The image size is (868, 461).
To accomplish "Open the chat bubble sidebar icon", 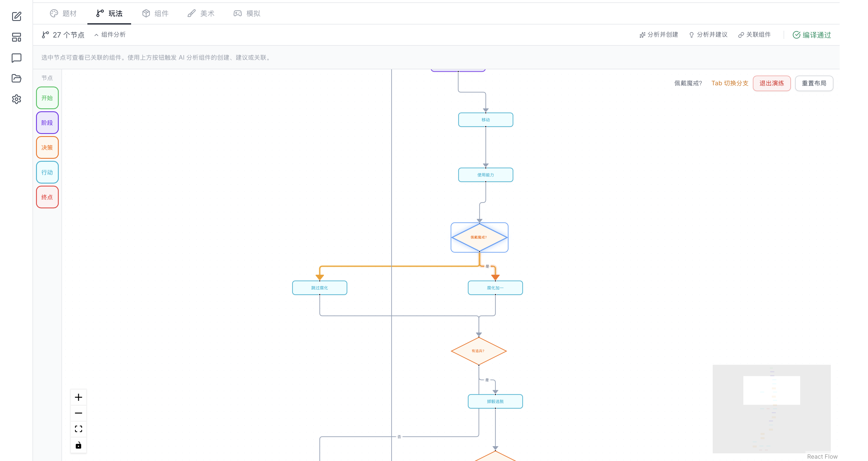I will tap(17, 58).
